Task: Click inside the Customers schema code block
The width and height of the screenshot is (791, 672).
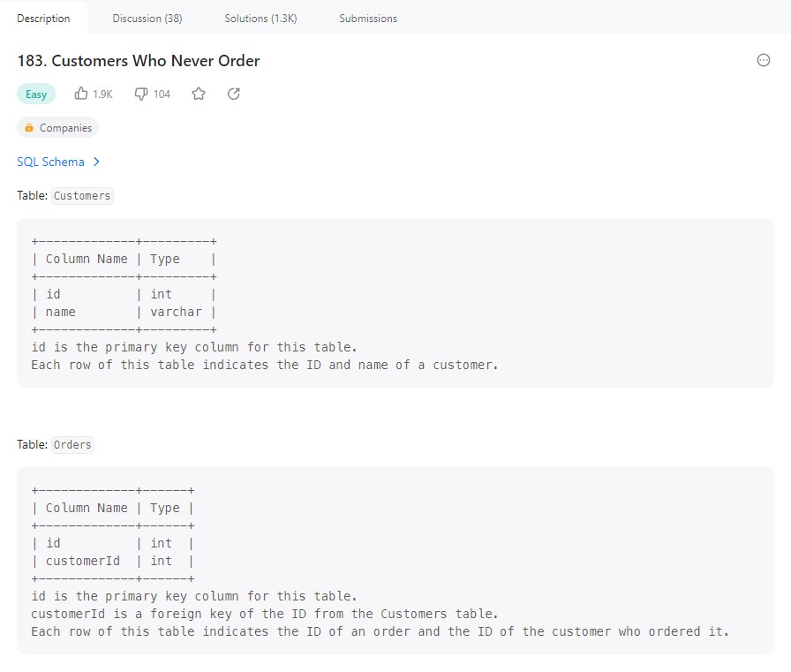Action: (x=395, y=302)
